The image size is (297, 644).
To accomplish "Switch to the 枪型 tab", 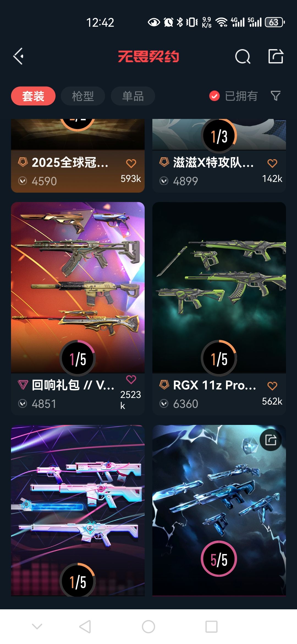I will [x=83, y=96].
